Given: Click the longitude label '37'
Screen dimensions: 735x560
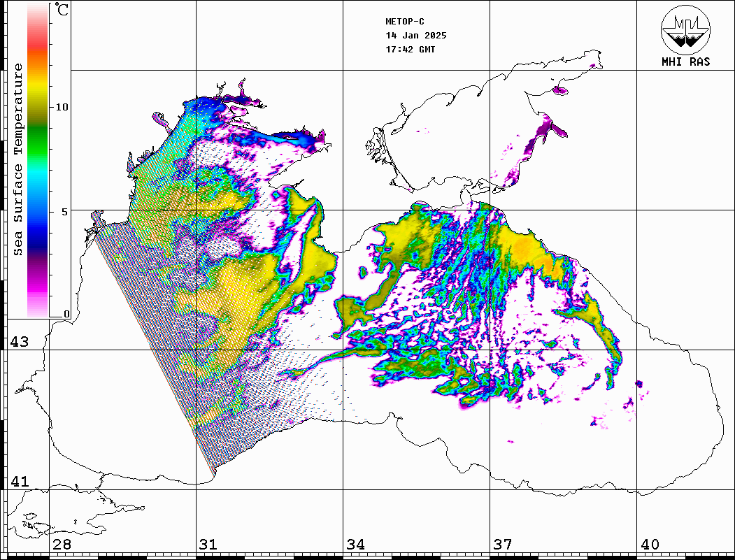Looking at the screenshot, I should 503,545.
